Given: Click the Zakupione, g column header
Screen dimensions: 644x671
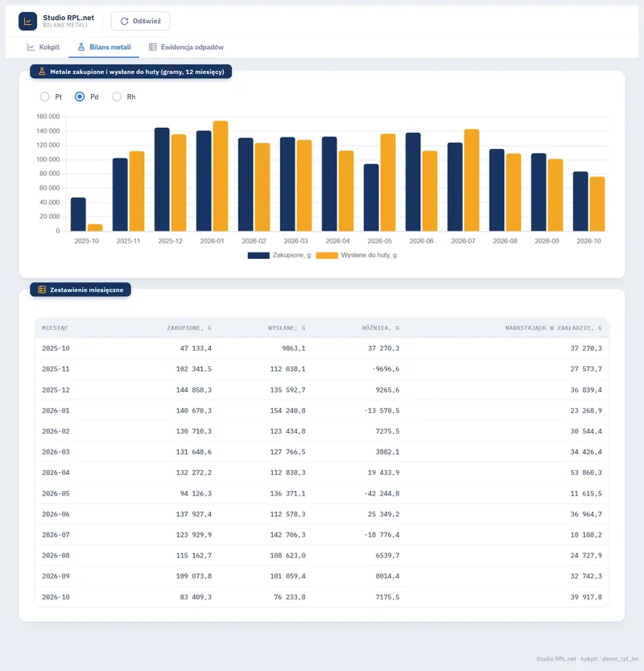Looking at the screenshot, I should 189,328.
